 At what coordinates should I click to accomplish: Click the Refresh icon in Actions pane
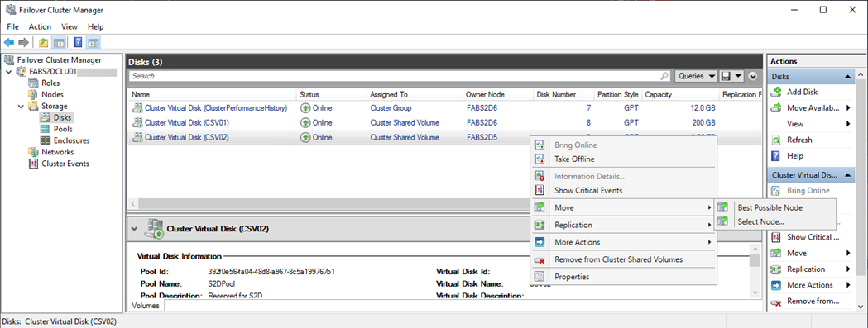pos(776,140)
